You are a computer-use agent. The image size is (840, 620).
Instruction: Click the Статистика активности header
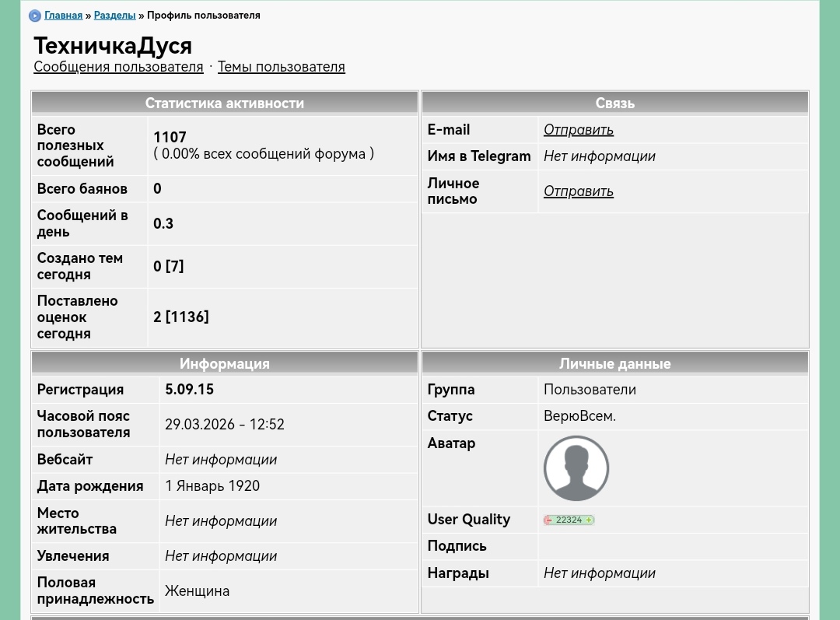pyautogui.click(x=225, y=103)
